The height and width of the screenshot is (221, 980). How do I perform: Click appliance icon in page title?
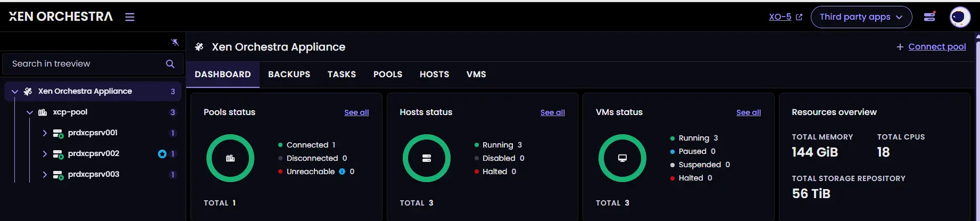click(x=199, y=47)
